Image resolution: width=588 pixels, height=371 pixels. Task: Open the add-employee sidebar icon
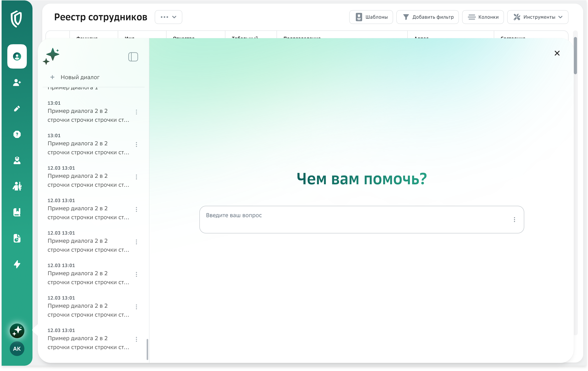point(17,82)
